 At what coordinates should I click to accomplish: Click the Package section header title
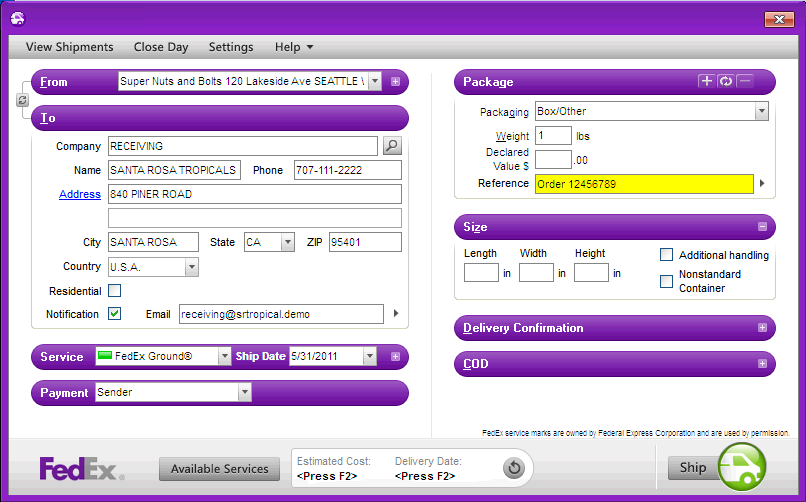[x=488, y=82]
